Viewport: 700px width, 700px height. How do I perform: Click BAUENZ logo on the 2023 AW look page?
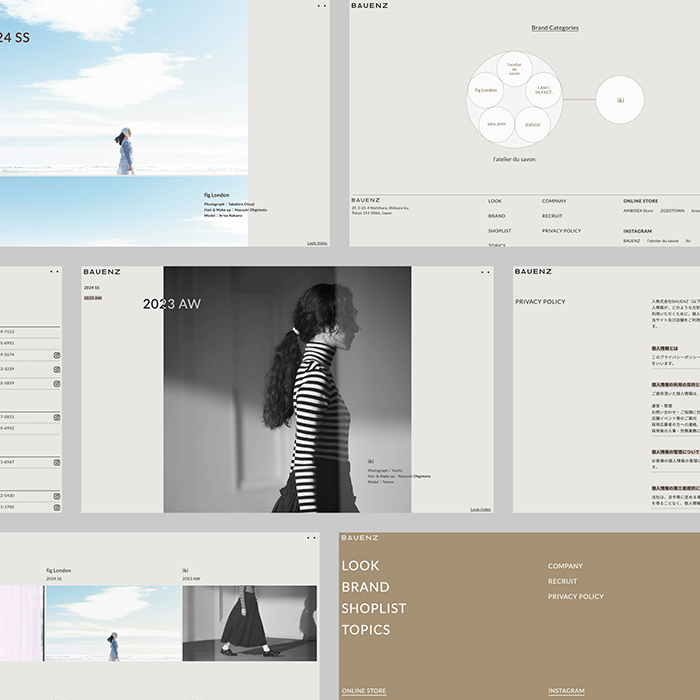click(102, 271)
